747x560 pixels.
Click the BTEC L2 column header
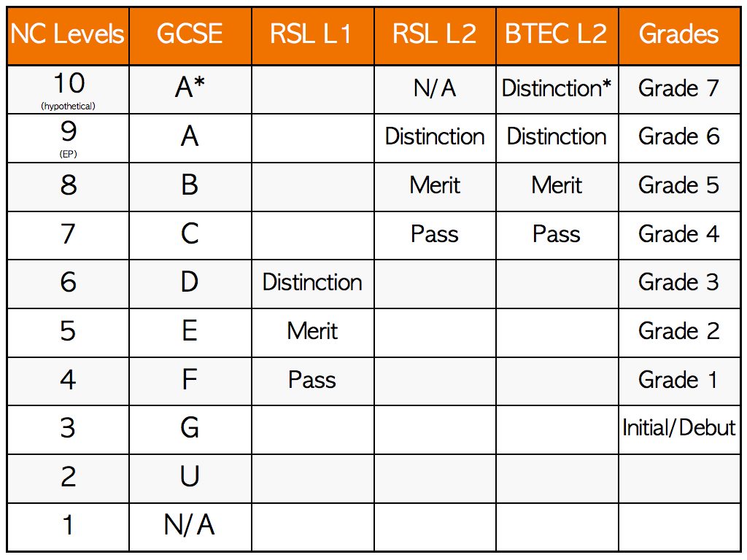(x=557, y=36)
